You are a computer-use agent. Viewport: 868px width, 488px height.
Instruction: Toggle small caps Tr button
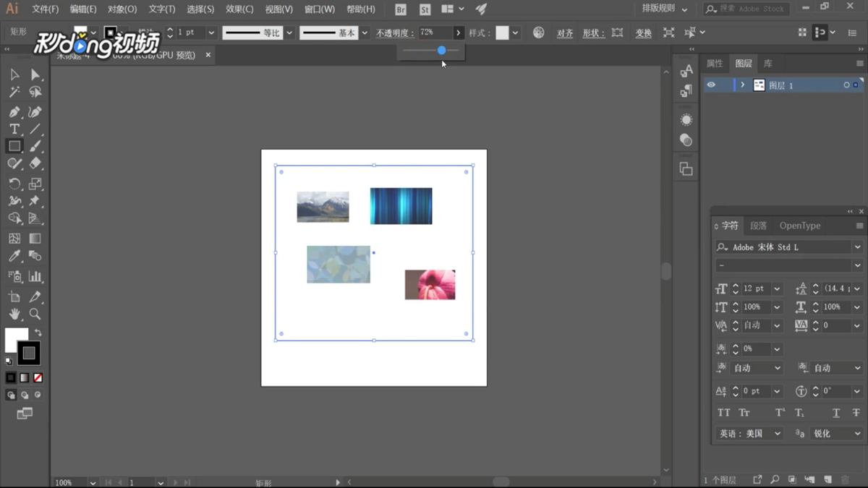(x=744, y=413)
